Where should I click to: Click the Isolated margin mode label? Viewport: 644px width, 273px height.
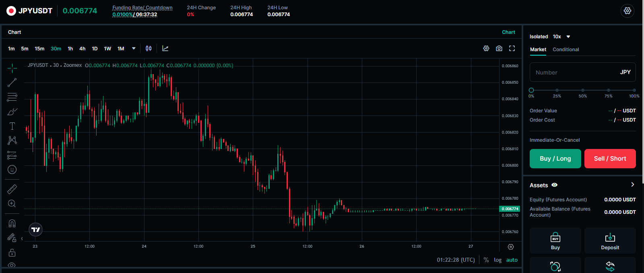coord(539,37)
